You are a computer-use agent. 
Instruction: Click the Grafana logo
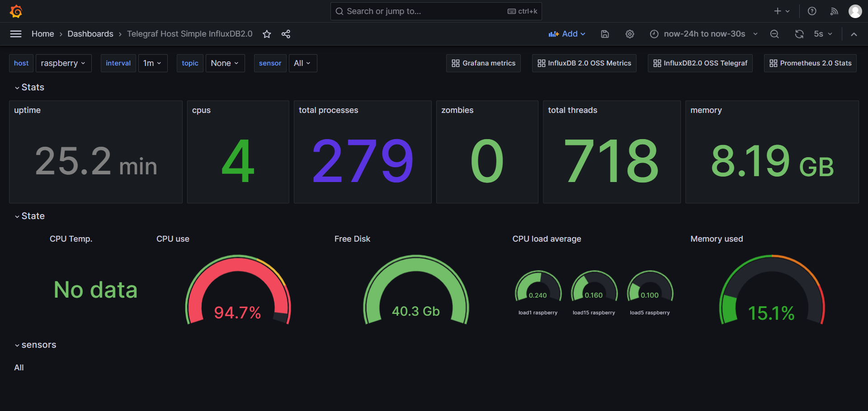[16, 11]
